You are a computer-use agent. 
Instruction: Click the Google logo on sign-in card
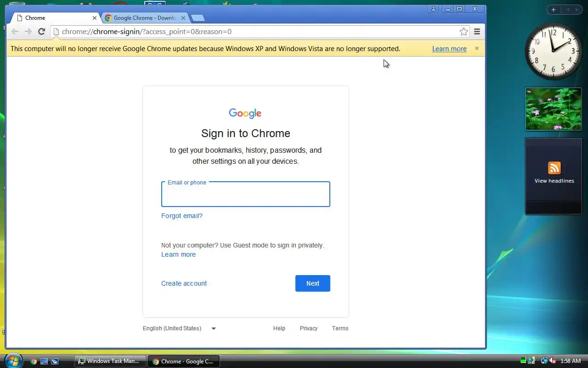click(245, 114)
